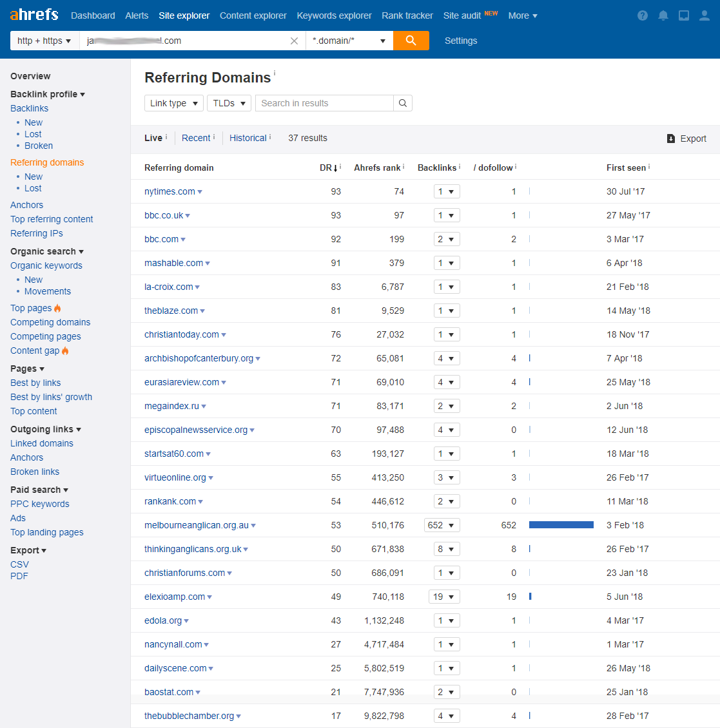Screen dimensions: 720x728
Task: Open the arrow menu next to bbc.co.uk
Action: tap(188, 216)
